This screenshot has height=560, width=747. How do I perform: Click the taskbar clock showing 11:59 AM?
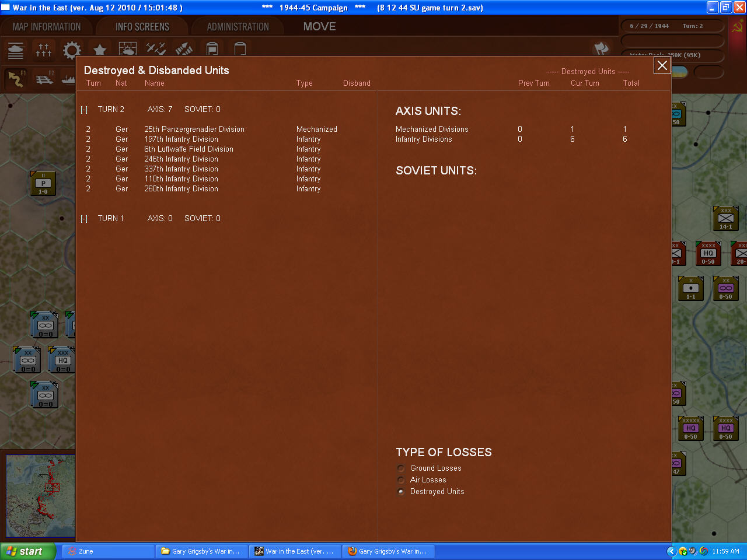[725, 551]
